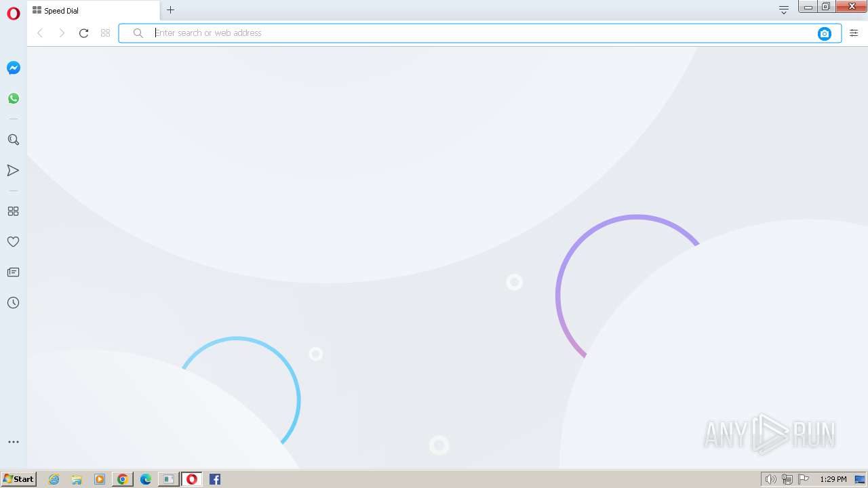This screenshot has height=488, width=868.
Task: Select the Speed Dial tab
Action: (94, 10)
